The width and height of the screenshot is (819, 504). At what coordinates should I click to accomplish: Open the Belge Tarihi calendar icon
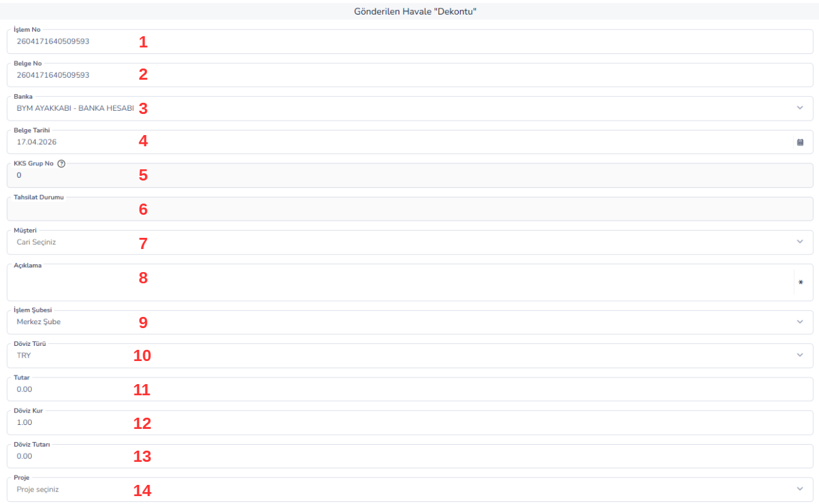point(800,142)
